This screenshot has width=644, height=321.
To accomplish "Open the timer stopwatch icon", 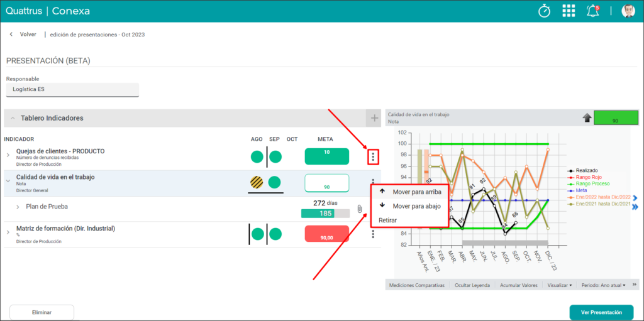I will point(544,11).
